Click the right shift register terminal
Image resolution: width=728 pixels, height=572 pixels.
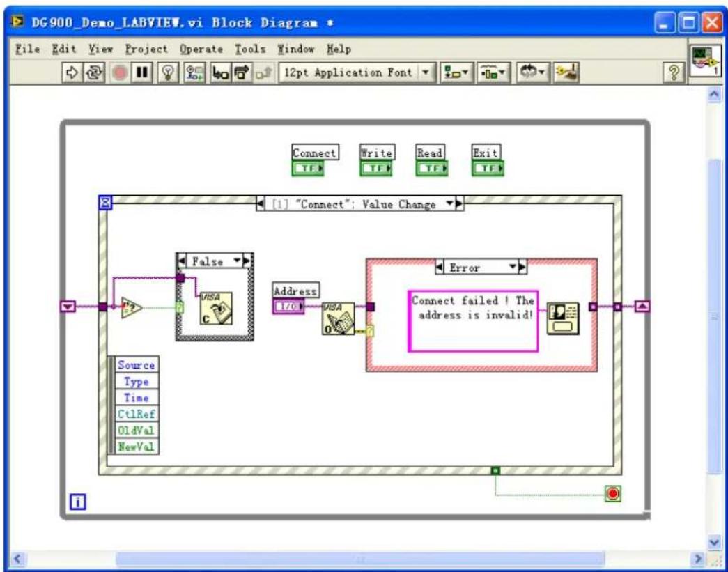click(642, 307)
